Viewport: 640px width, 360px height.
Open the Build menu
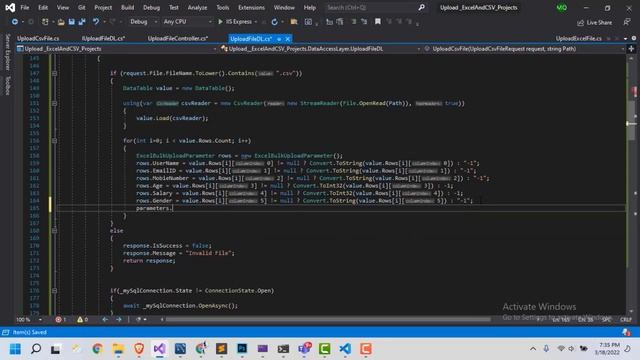127,7
